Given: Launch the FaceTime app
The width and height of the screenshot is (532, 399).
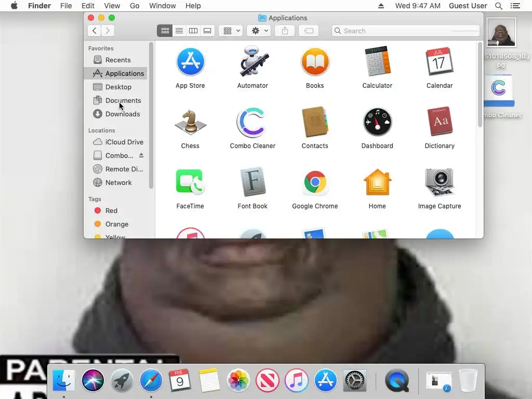Looking at the screenshot, I should 190,182.
